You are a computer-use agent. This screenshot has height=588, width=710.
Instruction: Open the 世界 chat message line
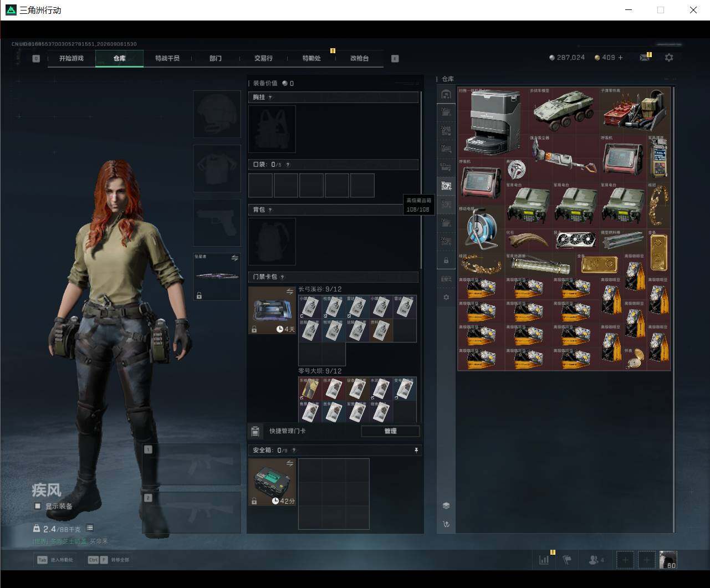(x=70, y=541)
